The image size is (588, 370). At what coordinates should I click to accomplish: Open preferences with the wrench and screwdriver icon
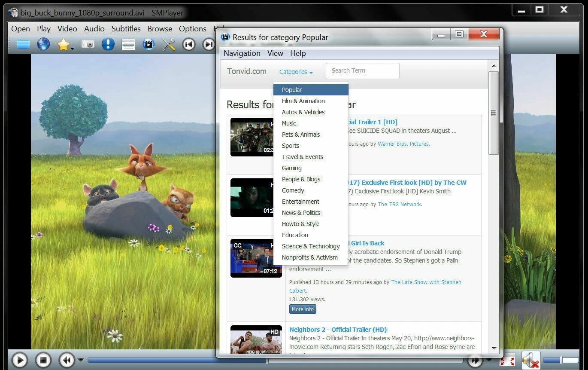(x=169, y=44)
